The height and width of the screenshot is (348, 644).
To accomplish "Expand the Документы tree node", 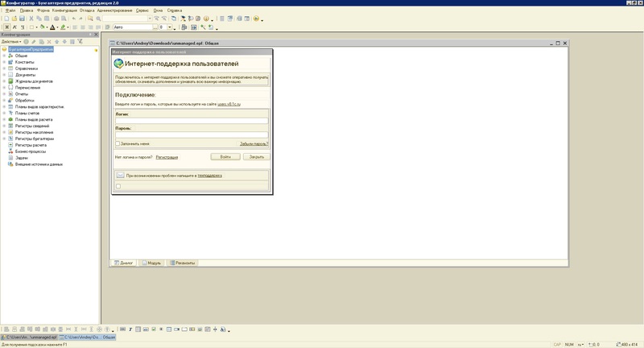I will (x=4, y=75).
